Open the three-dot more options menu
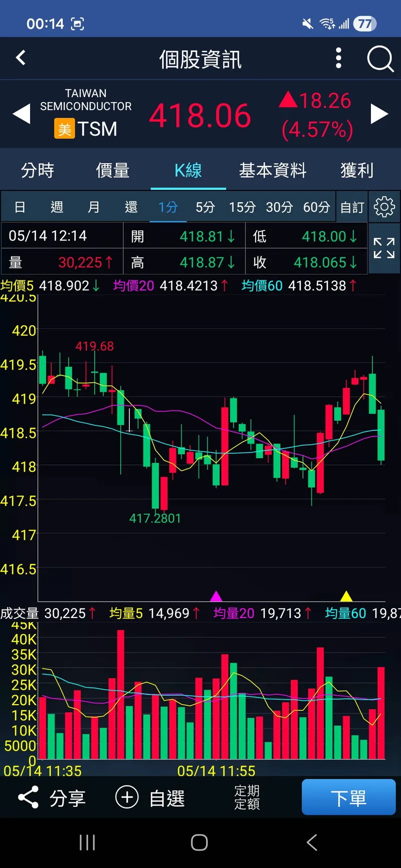Screen dimensions: 401x868 coord(338,58)
